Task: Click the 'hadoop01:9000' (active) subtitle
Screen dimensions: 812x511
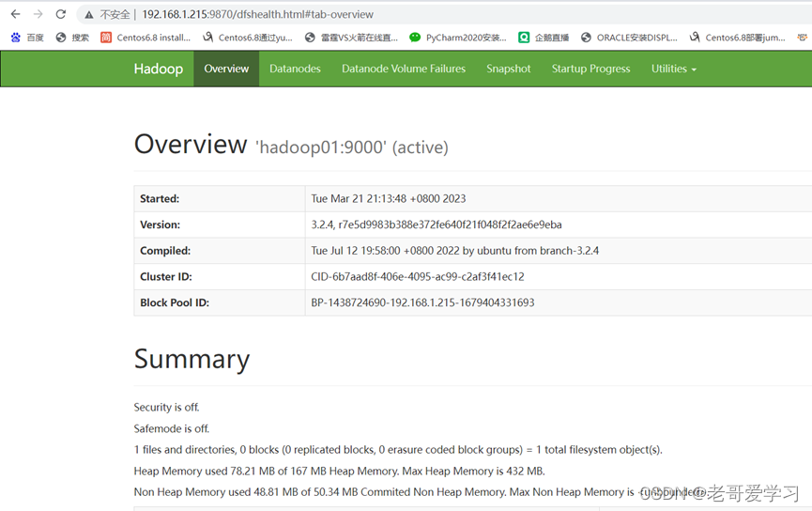Action: 352,147
